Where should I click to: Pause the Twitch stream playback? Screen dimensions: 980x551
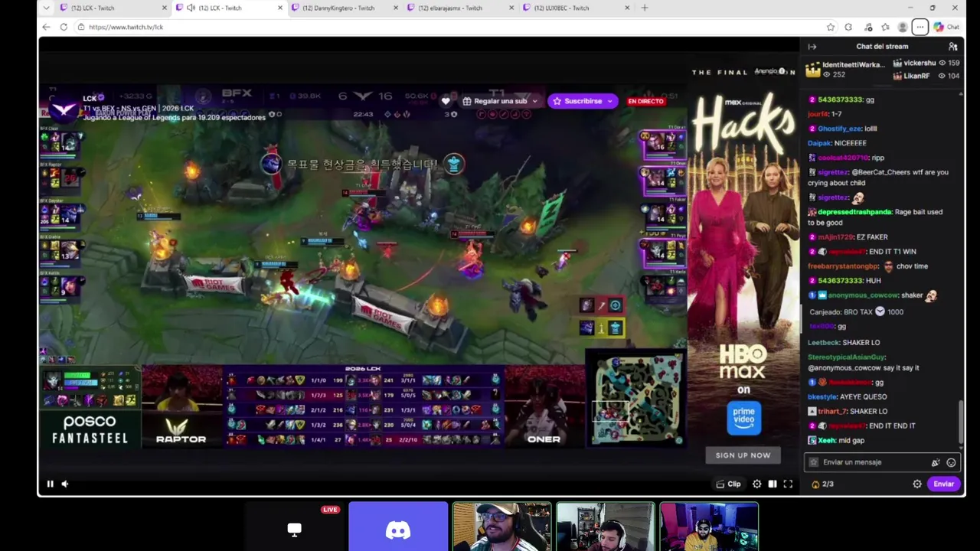coord(51,484)
